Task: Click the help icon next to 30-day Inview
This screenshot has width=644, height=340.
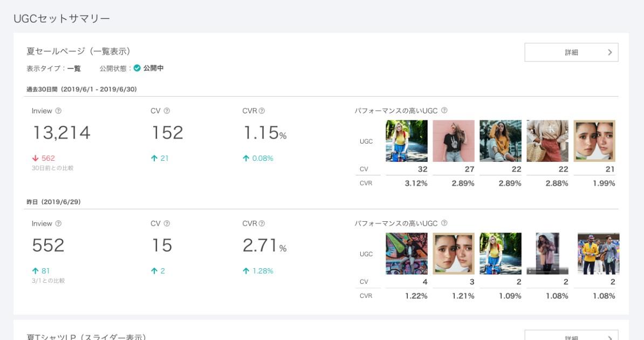Action: (x=58, y=111)
